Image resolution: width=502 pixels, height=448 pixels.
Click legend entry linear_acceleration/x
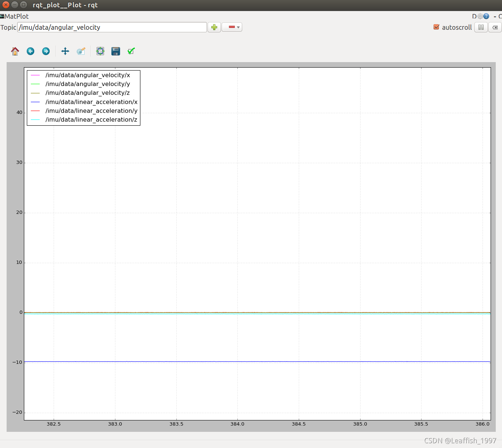92,102
